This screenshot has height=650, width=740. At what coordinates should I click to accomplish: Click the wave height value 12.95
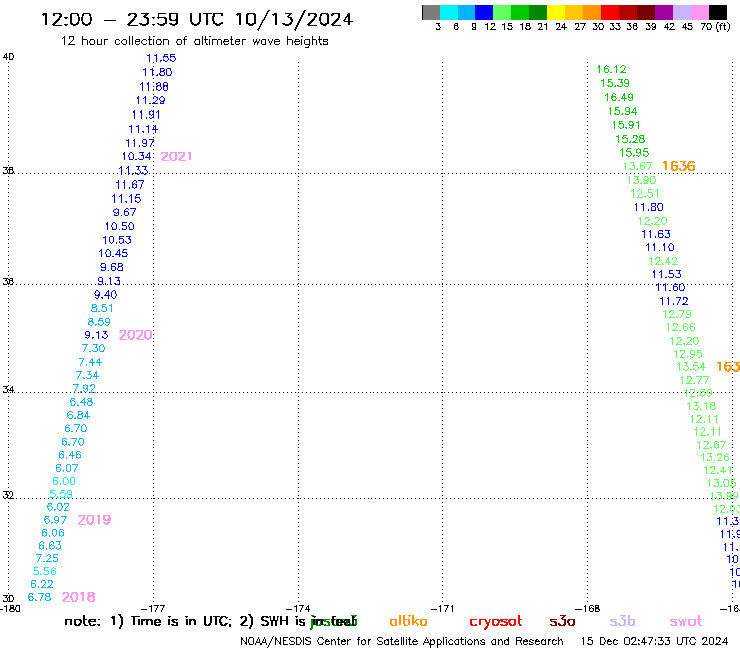click(x=688, y=354)
